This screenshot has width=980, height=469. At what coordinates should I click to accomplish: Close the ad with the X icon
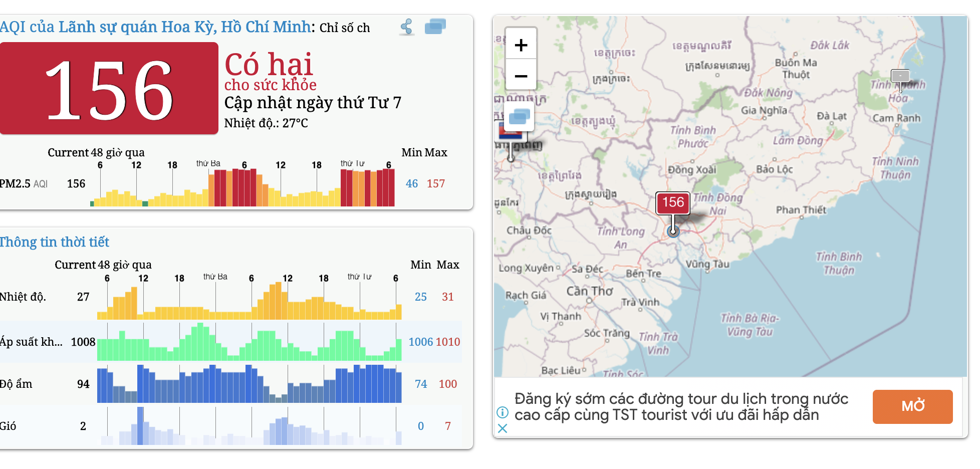pyautogui.click(x=503, y=428)
